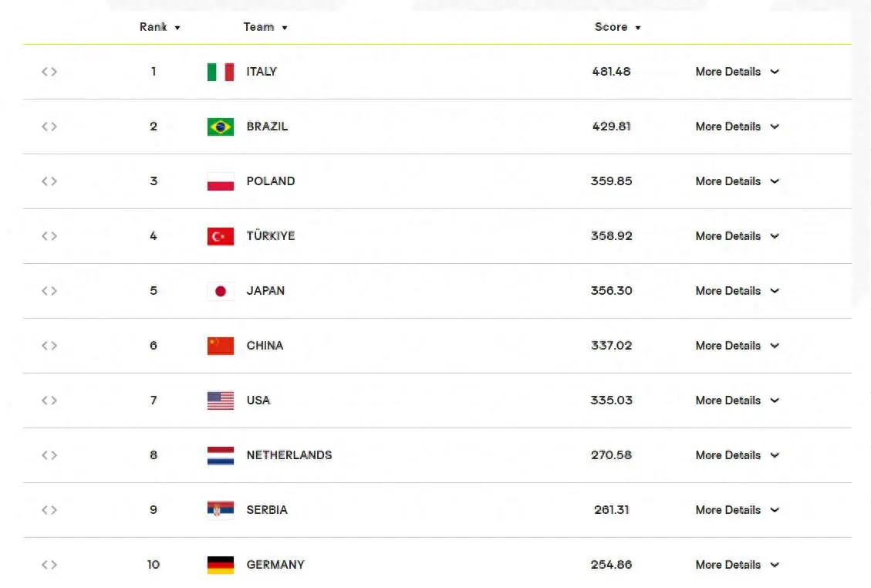
Task: Click the Japan flag icon
Action: point(221,291)
